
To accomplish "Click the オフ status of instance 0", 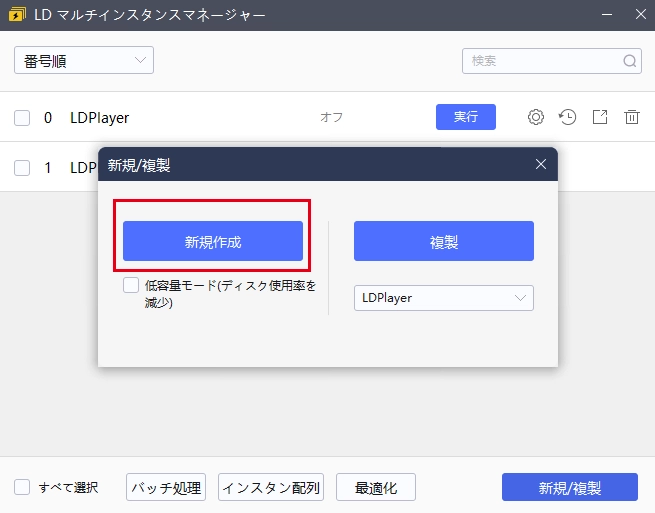I will tap(331, 117).
